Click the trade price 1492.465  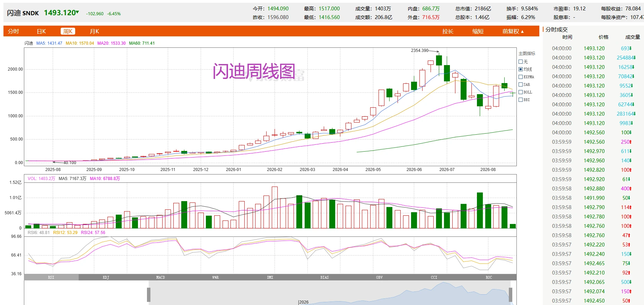point(594,263)
